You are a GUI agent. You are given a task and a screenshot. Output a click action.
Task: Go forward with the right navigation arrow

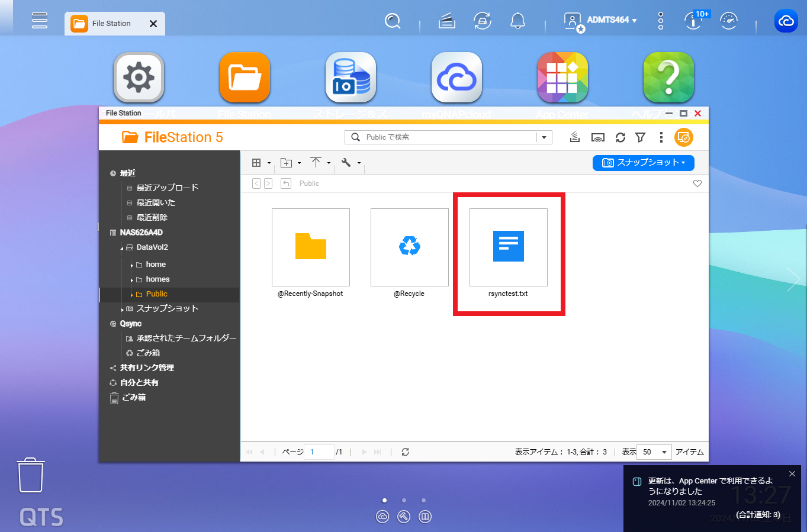[268, 183]
